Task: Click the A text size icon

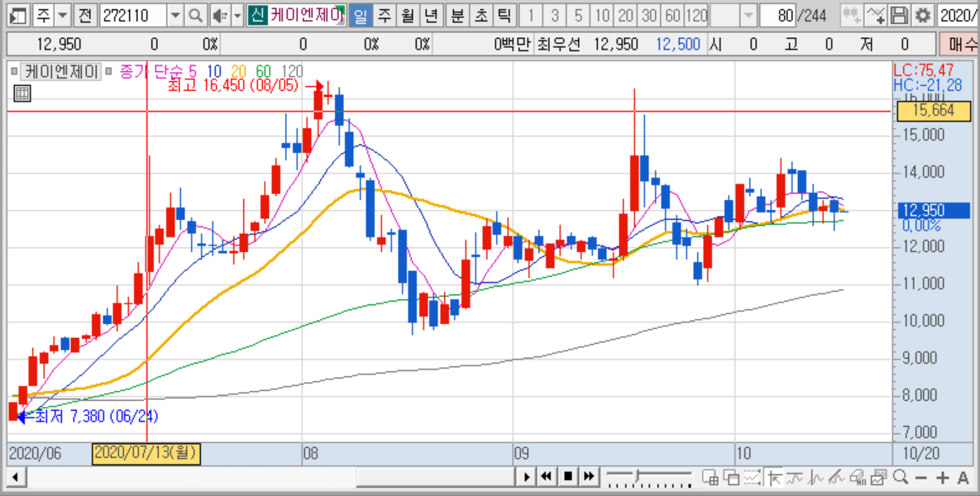Action: coord(963,478)
